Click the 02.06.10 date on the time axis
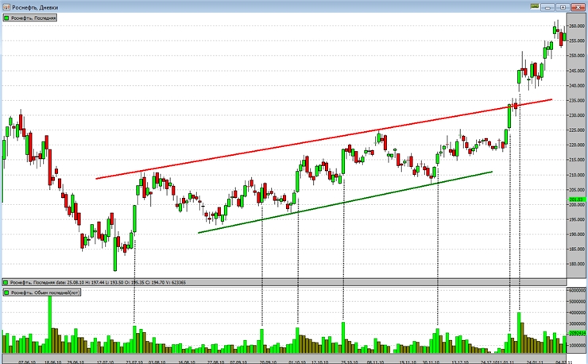The height and width of the screenshot is (364, 588). point(25,360)
